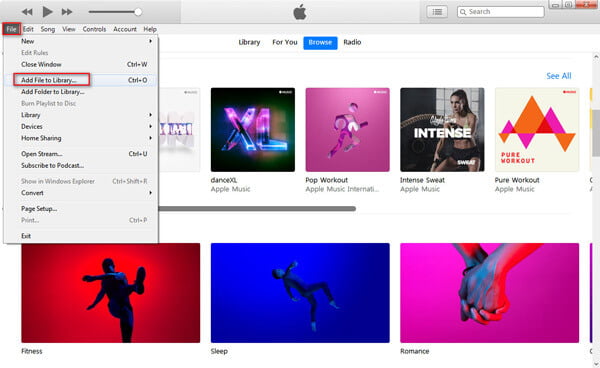Image resolution: width=600 pixels, height=368 pixels.
Task: Choose Add File to Library
Action: tap(80, 80)
